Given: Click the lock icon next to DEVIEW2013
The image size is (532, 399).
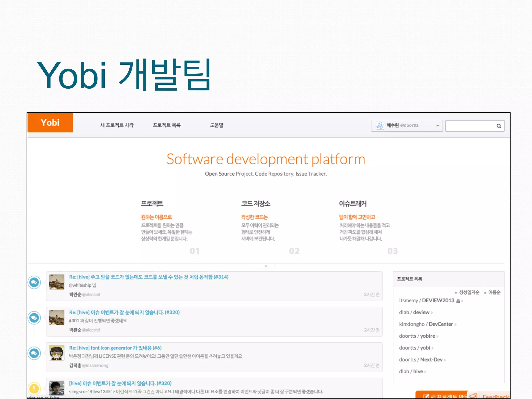Looking at the screenshot, I should tap(458, 301).
